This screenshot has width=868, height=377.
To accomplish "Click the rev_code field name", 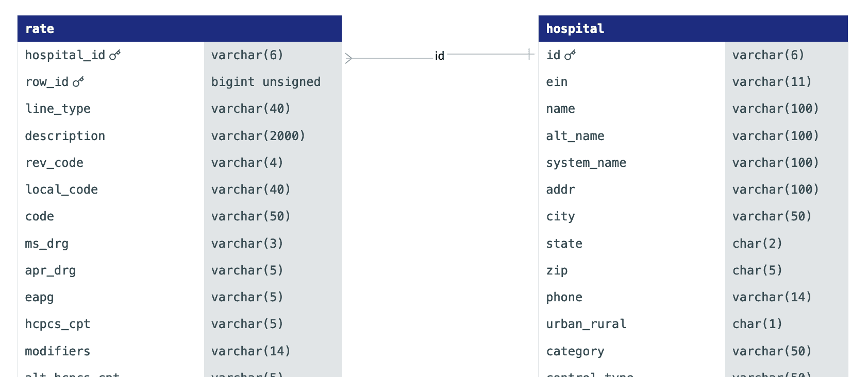I will point(54,163).
